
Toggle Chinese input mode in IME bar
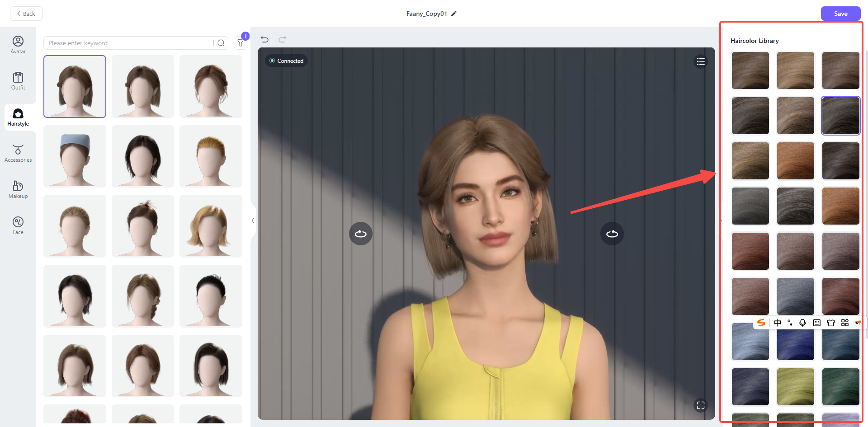pos(778,323)
